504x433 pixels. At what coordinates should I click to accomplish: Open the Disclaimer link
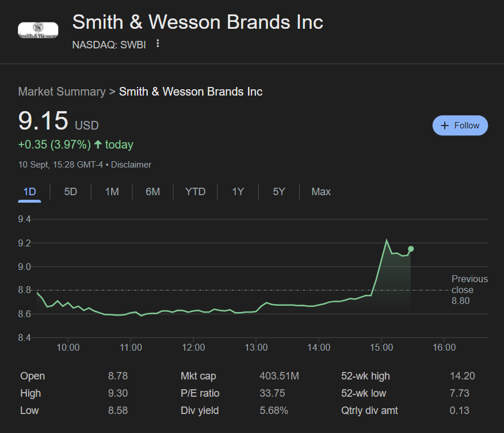131,165
